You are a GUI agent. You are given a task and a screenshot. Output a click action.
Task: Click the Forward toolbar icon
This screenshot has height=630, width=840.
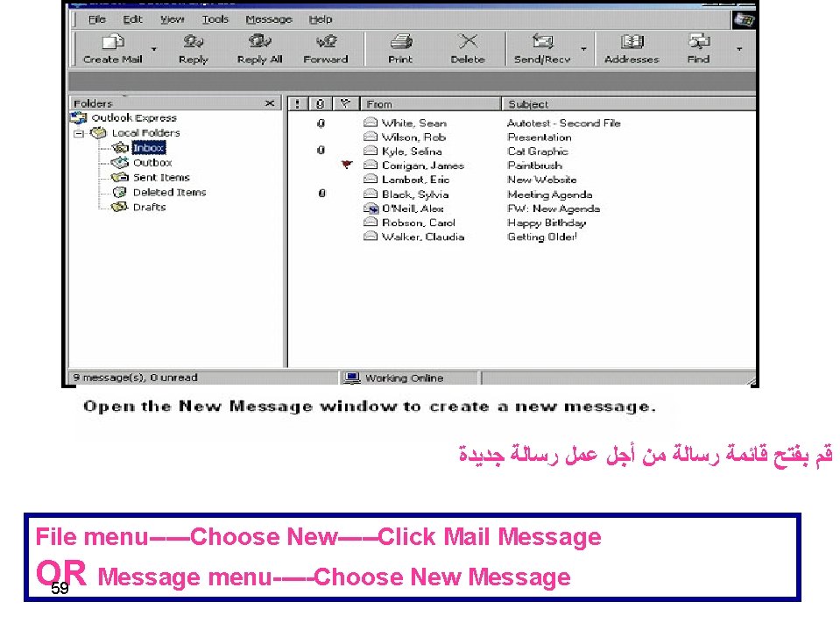(x=326, y=41)
